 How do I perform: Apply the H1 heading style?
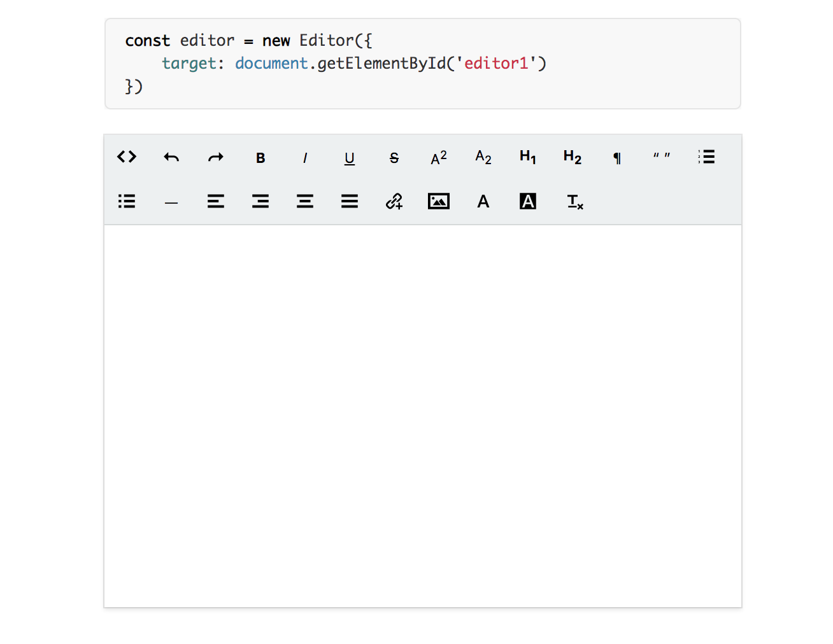527,157
